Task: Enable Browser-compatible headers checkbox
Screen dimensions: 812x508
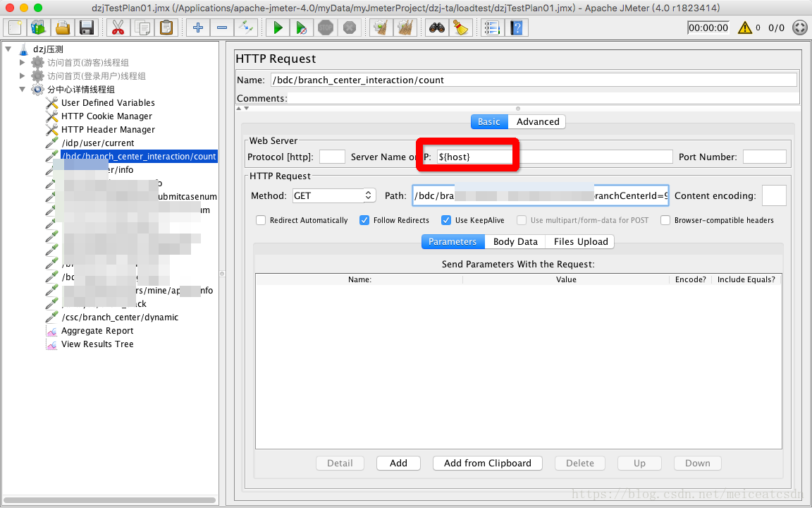Action: pyautogui.click(x=665, y=220)
